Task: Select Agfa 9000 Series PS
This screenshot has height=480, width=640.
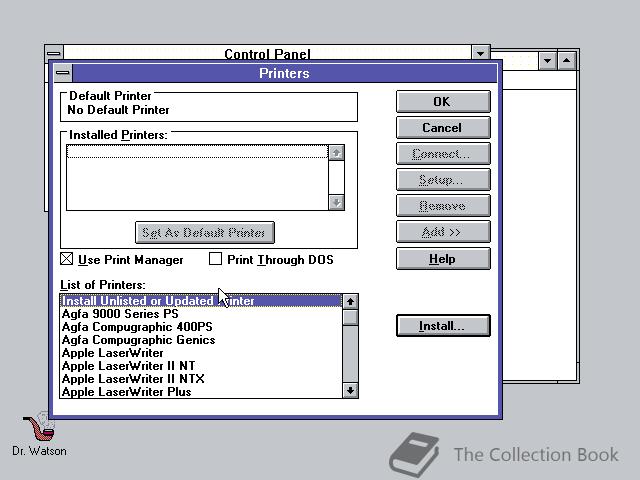Action: pyautogui.click(x=201, y=314)
